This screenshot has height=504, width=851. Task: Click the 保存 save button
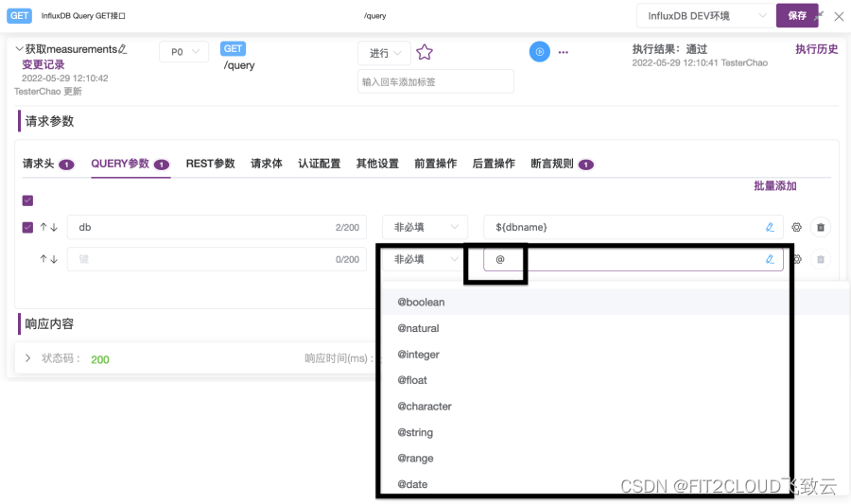[797, 16]
